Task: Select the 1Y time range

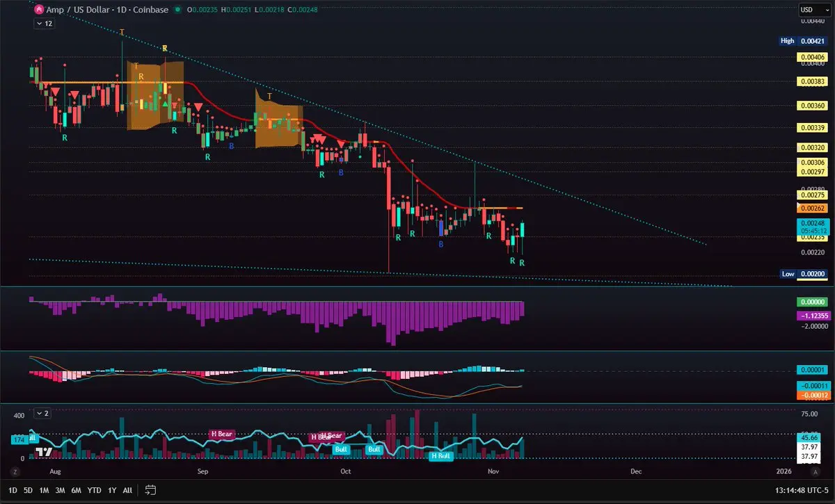Action: click(112, 490)
